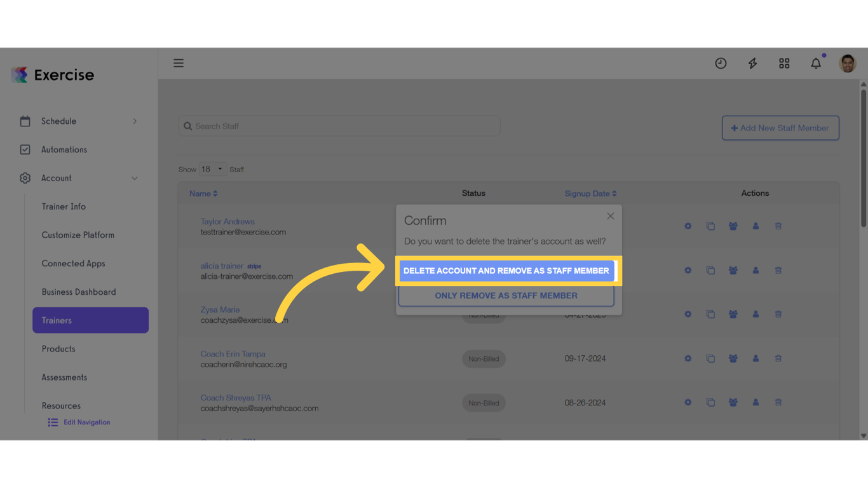Open the notifications bell in the top bar
Image resolution: width=868 pixels, height=488 pixels.
pos(816,63)
